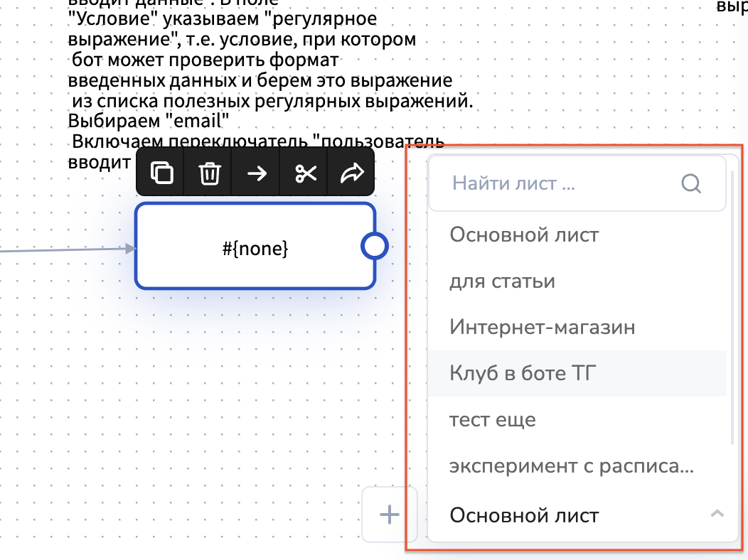Focus the "Найти лист" search field

click(x=555, y=184)
